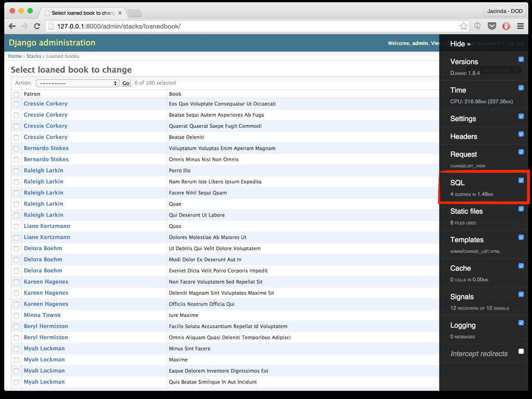Check the Iure Maxime row checkbox
Screen dimensions: 532x399
click(x=16, y=315)
